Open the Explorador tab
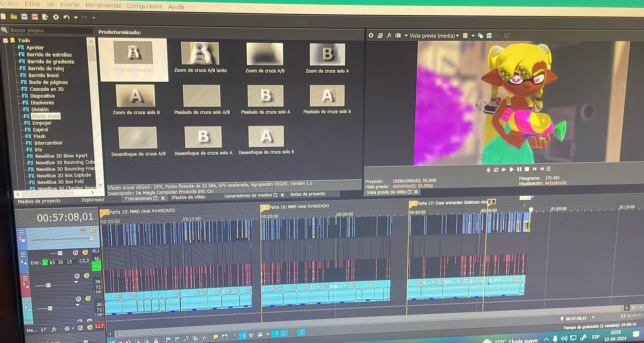 (x=93, y=200)
